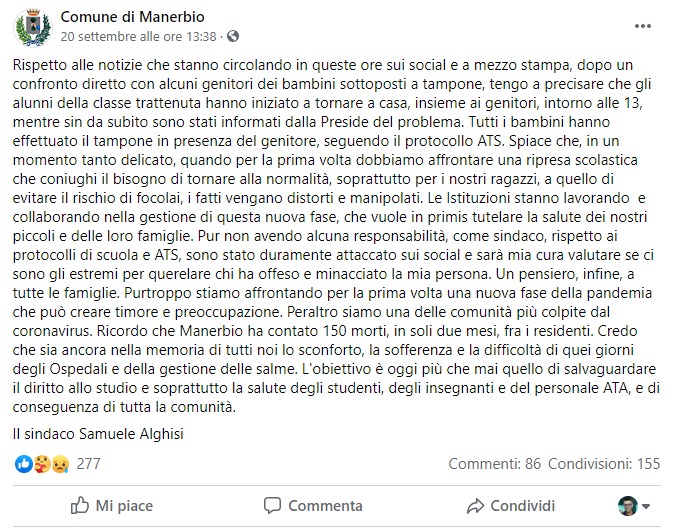674x528 pixels.
Task: Like the post with Mi piace
Action: click(112, 506)
